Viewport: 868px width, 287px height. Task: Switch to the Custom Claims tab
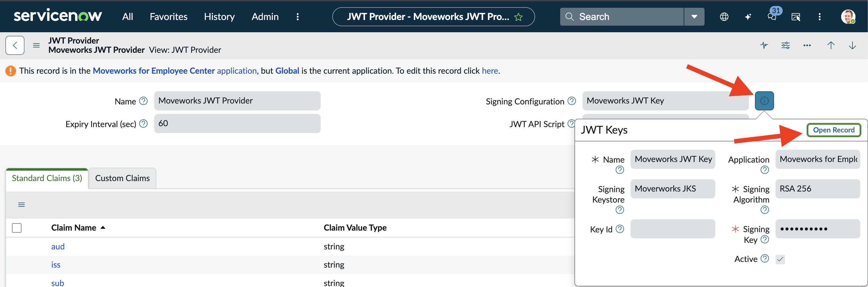coord(122,178)
